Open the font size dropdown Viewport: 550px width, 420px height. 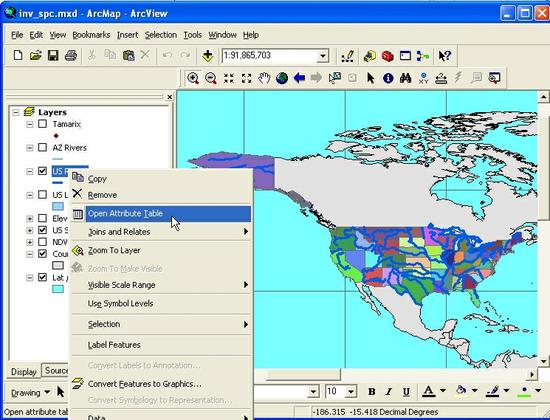(350, 392)
